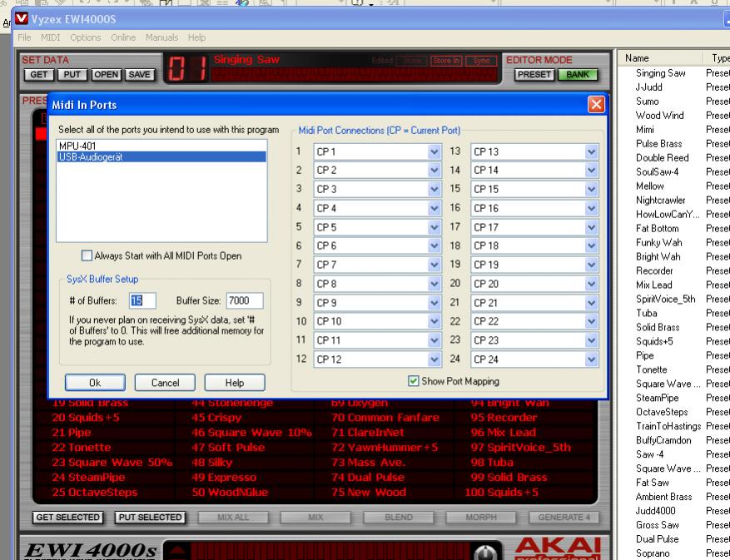Select Pulse Brass in the Name list
Image resolution: width=730 pixels, height=560 pixels.
tap(658, 144)
